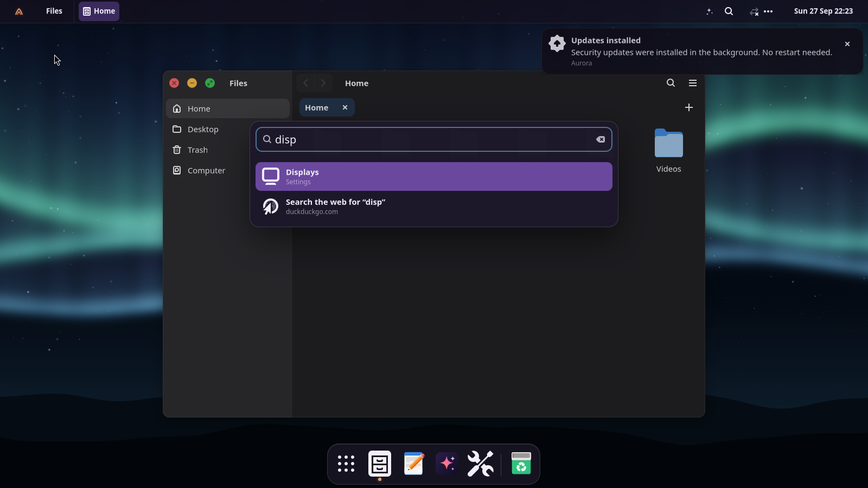Open the network status icon in system tray

point(754,11)
